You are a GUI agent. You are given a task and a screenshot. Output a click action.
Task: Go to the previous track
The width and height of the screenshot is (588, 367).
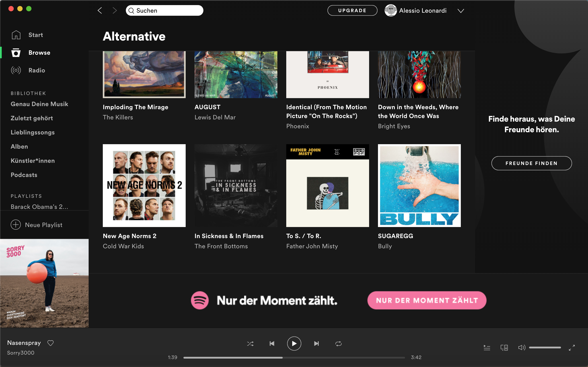tap(272, 344)
